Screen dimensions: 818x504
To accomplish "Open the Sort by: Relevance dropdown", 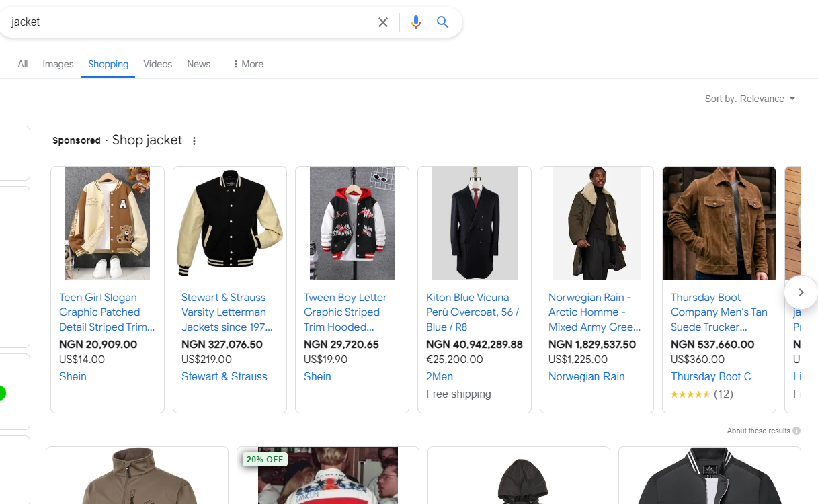I will [x=750, y=99].
